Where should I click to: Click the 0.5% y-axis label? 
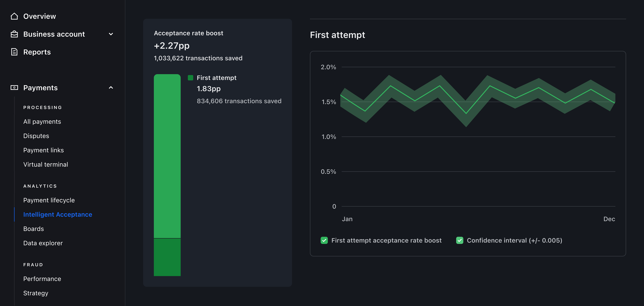click(328, 172)
